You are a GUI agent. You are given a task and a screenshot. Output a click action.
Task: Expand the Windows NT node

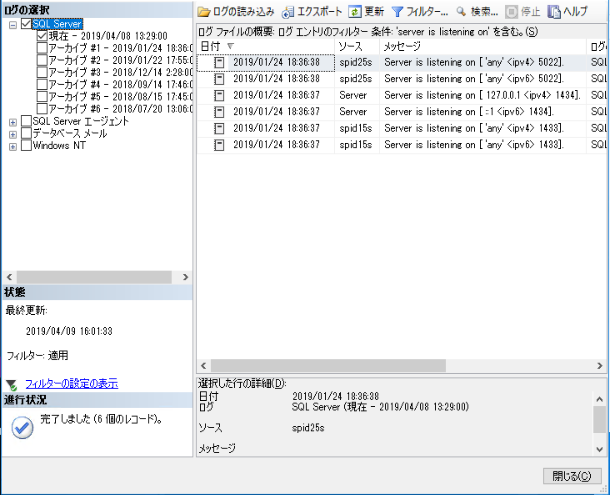pyautogui.click(x=13, y=147)
